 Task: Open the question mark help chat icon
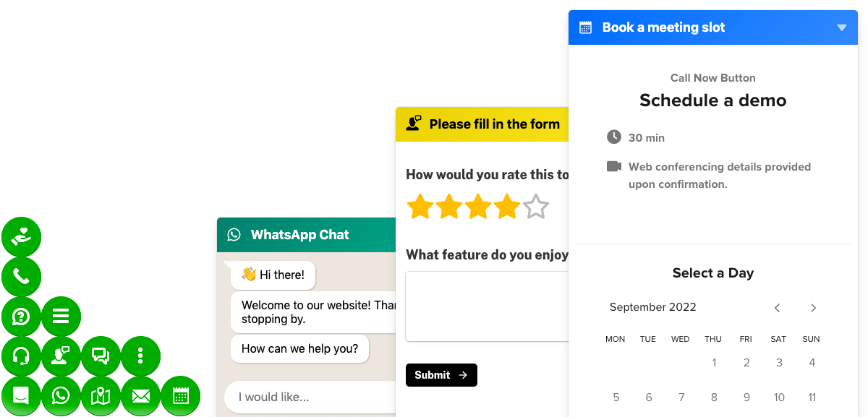click(x=22, y=317)
